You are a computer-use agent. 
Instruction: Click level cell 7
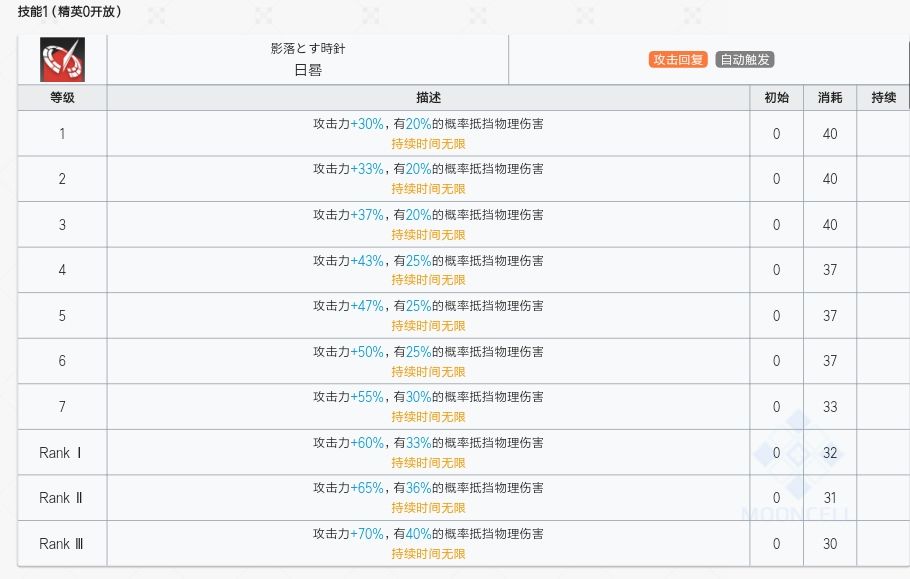pyautogui.click(x=62, y=407)
